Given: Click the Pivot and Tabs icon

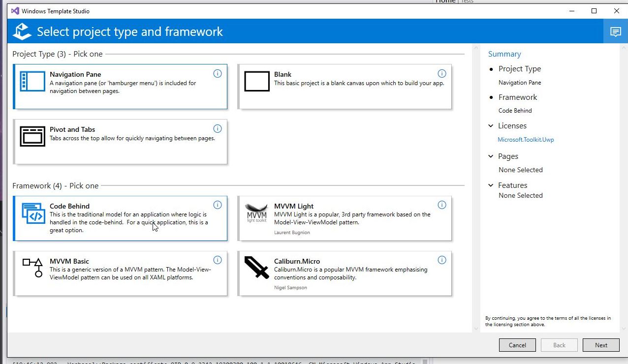Looking at the screenshot, I should coord(32,136).
